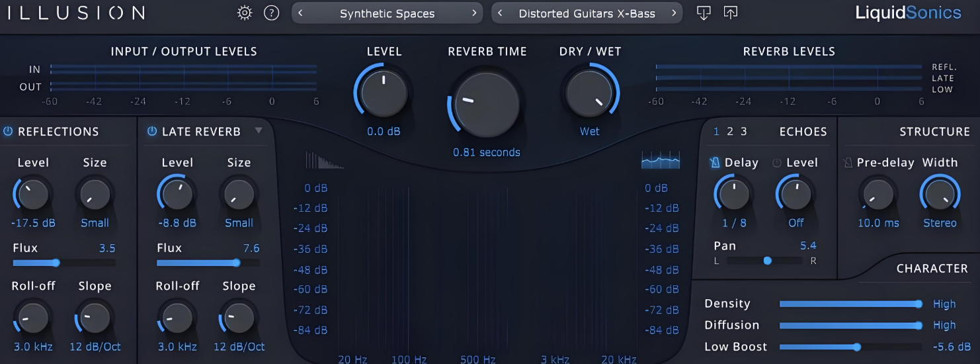
Task: Click the Reflections Slope knob
Action: pos(95,318)
